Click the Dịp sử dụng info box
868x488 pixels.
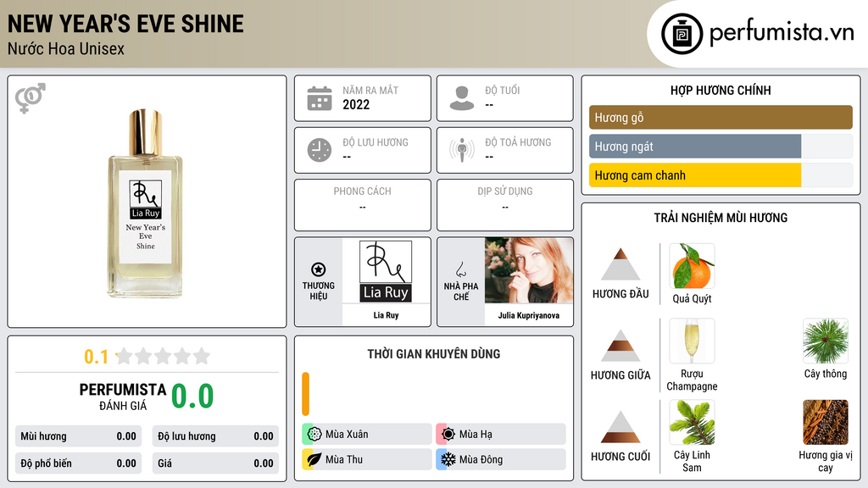tap(505, 205)
